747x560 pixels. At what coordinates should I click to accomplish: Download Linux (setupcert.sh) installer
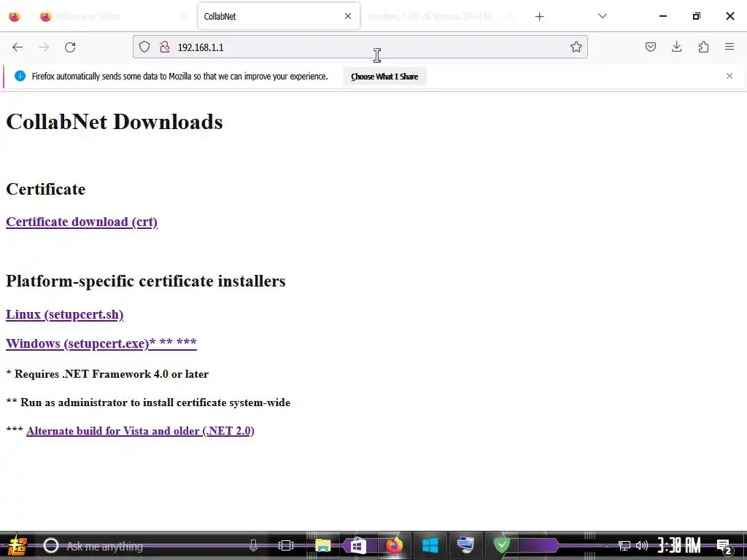[x=65, y=315]
